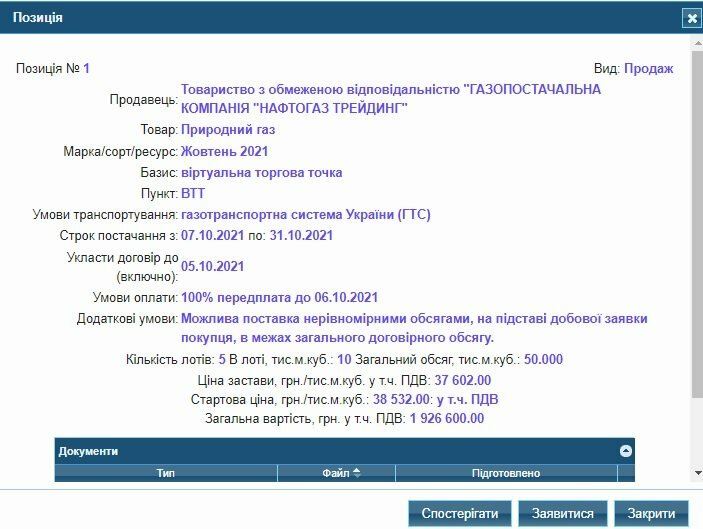Screen dimensions: 703x529
Task: Click the Природний газ value
Action: click(x=228, y=130)
